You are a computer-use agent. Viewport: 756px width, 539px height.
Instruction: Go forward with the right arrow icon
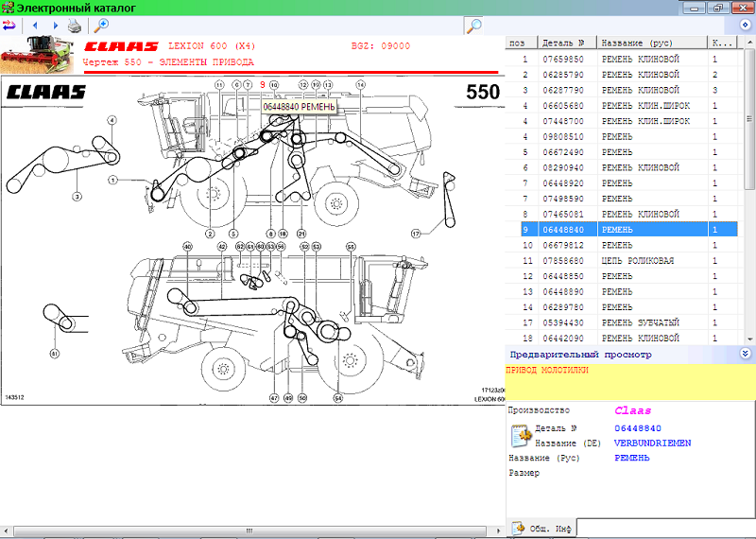[x=56, y=26]
